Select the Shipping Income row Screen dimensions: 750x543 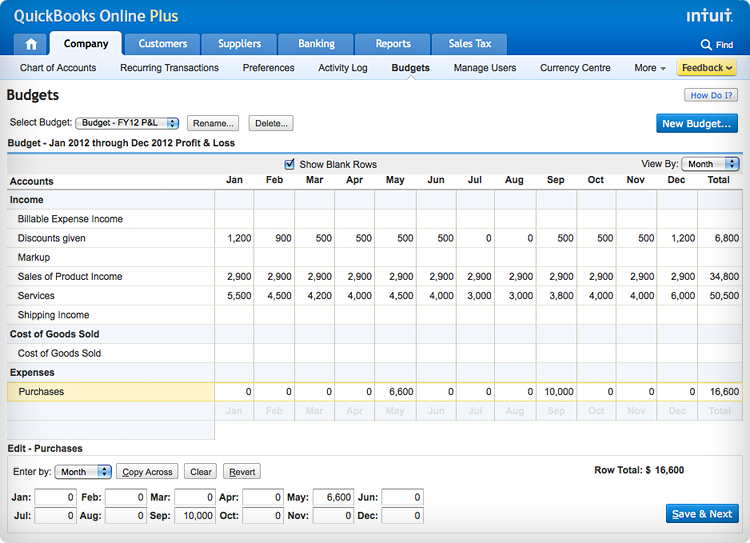pos(375,315)
